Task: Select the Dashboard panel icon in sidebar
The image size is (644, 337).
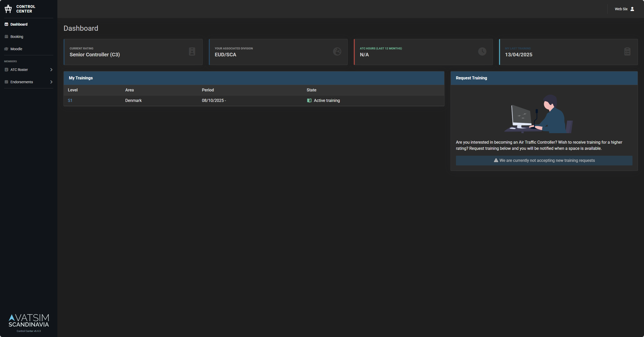Action: [x=6, y=24]
